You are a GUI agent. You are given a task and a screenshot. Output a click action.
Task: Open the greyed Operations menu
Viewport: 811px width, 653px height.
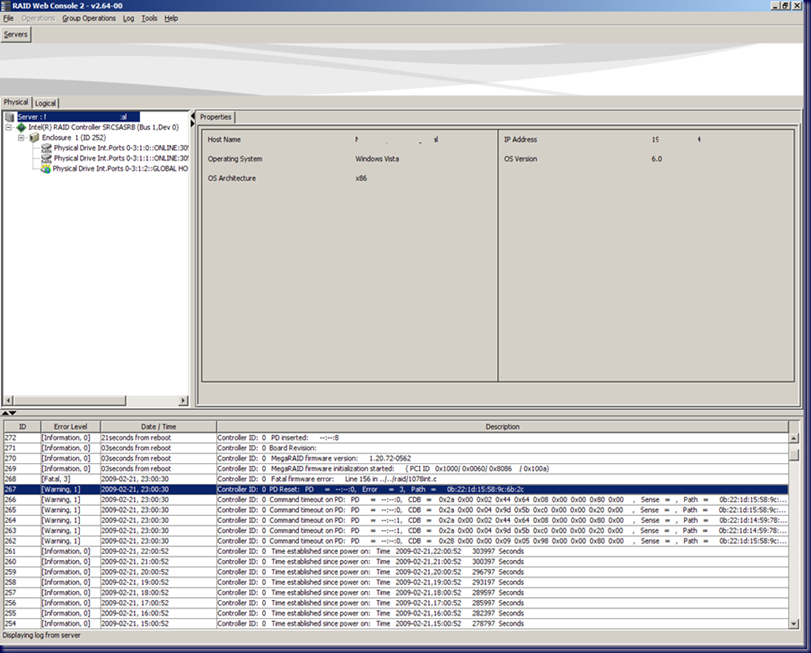click(x=38, y=18)
